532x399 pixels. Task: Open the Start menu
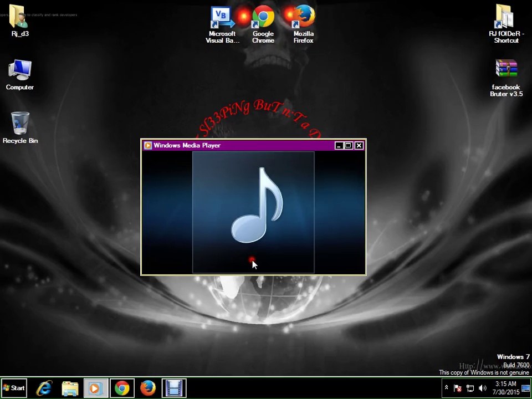click(x=13, y=388)
